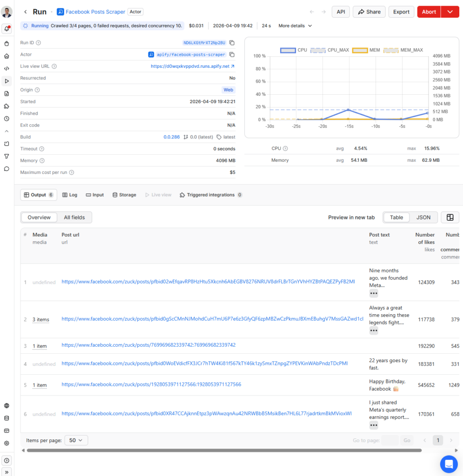
Task: Open the Items per page dropdown
Action: click(76, 440)
